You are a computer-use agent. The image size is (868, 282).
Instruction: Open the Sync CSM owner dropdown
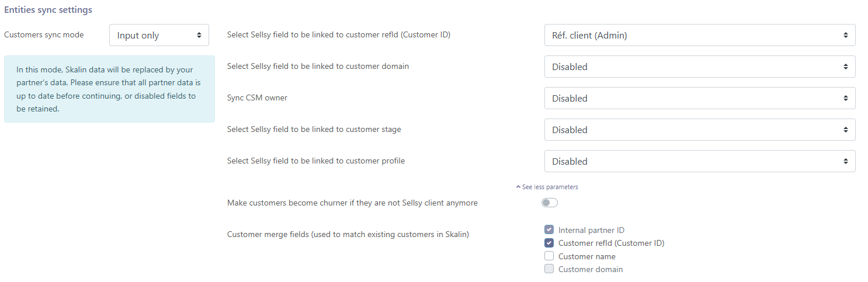coord(699,98)
